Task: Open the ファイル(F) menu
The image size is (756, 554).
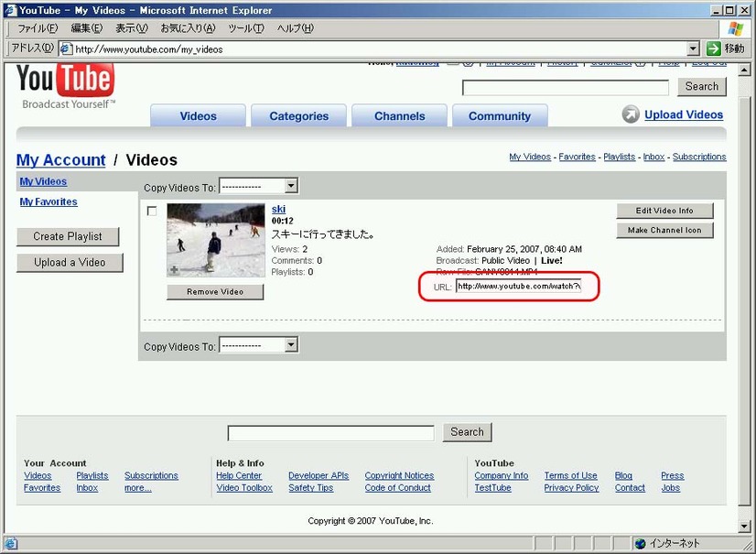Action: 38,28
